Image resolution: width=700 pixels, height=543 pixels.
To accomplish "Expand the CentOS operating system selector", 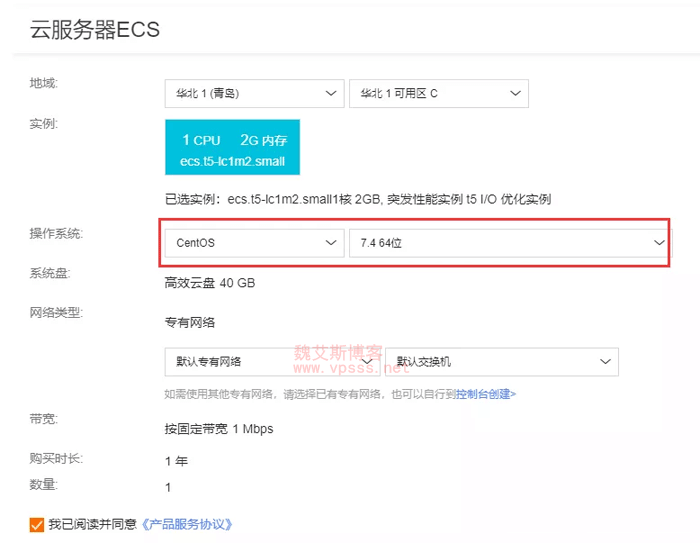I will (254, 243).
